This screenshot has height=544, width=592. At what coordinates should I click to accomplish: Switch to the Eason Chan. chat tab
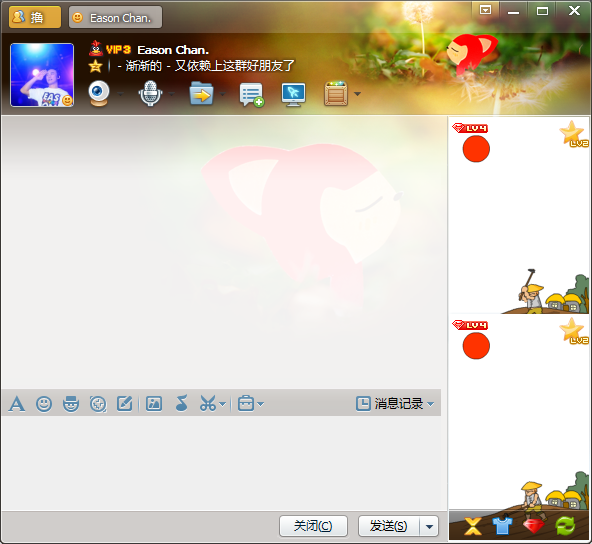tap(116, 17)
